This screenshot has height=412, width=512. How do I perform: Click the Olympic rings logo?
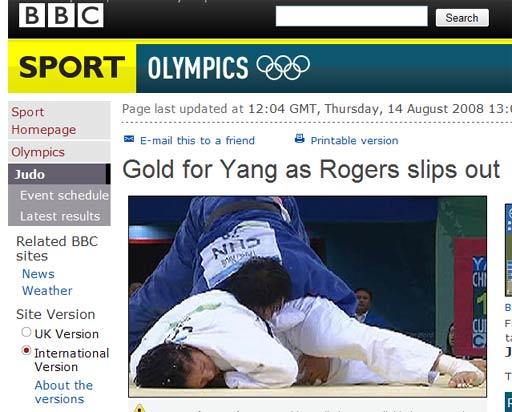tap(283, 67)
